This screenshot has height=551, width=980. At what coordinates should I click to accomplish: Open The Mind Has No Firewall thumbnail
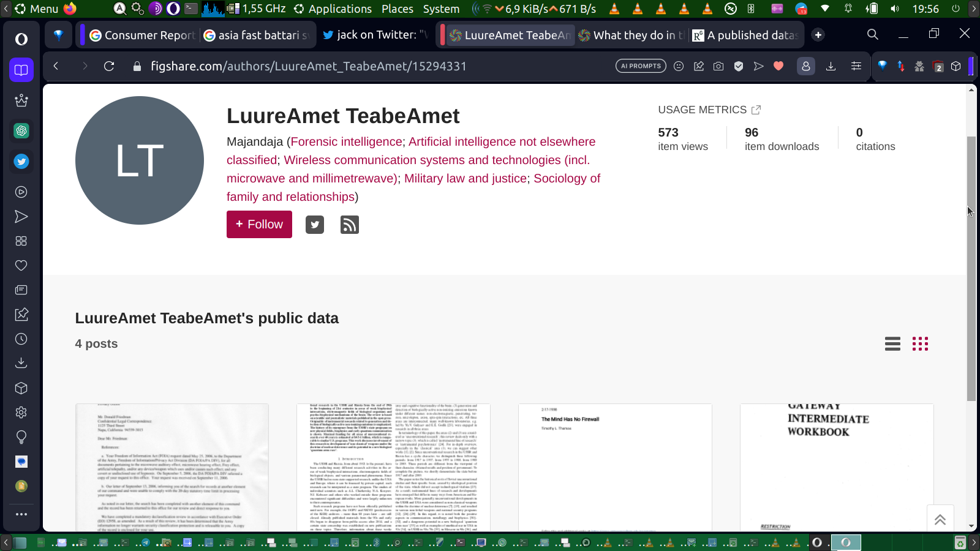pyautogui.click(x=615, y=468)
